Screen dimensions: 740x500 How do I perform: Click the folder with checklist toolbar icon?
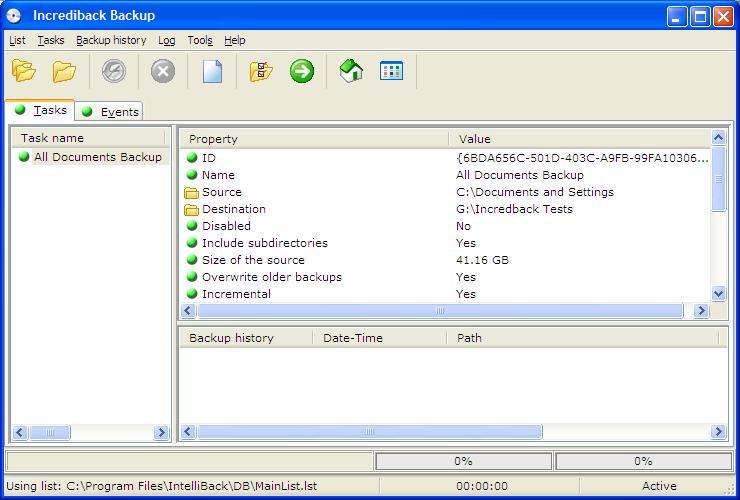point(261,71)
